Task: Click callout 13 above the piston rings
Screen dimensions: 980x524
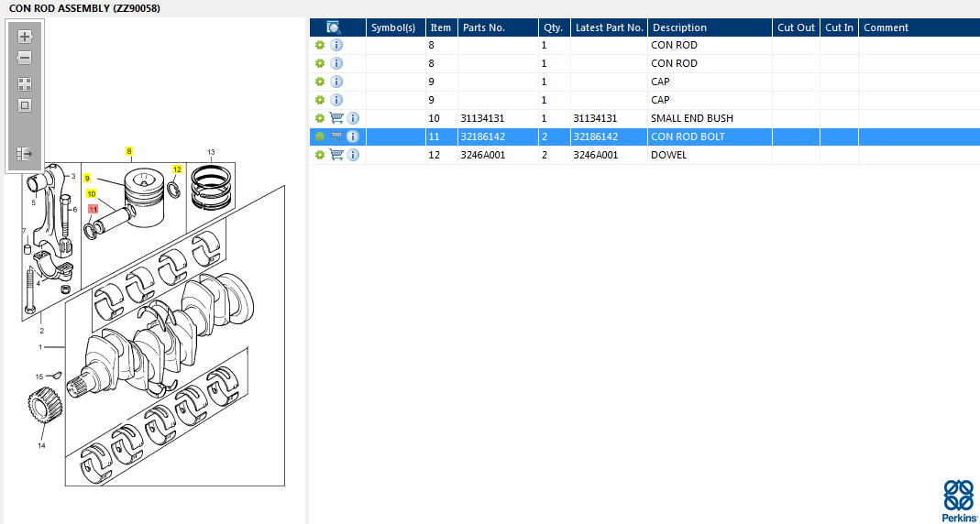Action: 211,152
